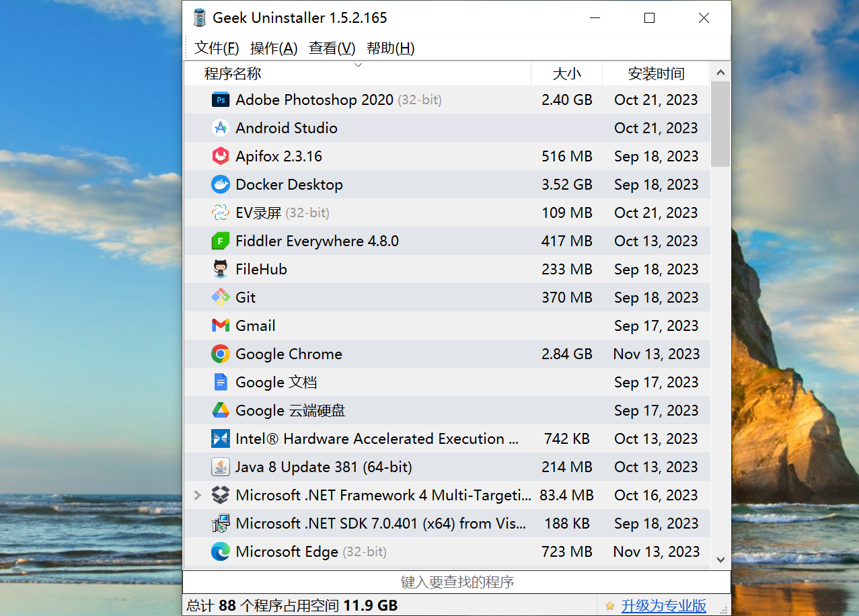
Task: Click the Java 8 Update 381 icon
Action: [x=221, y=467]
